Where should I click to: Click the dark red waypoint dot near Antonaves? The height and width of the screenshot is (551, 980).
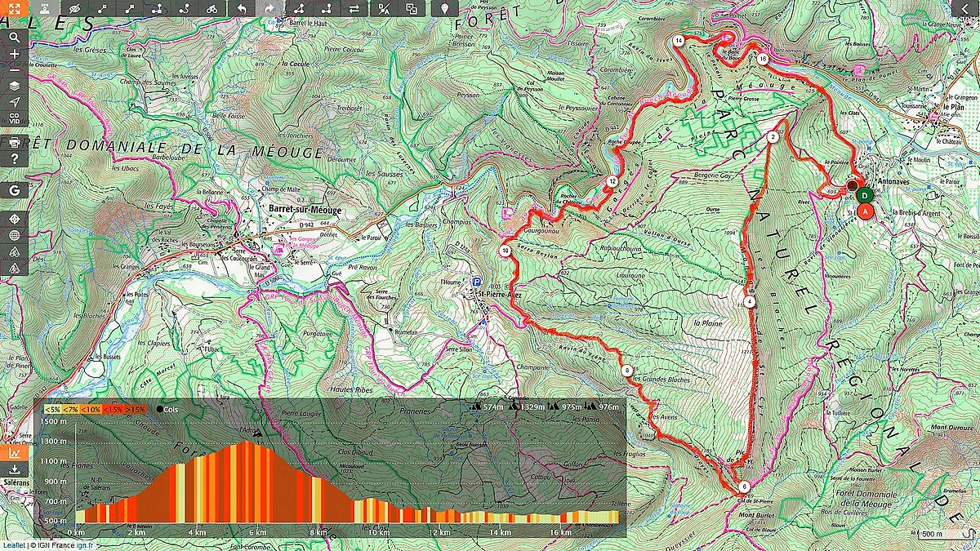coord(853,186)
